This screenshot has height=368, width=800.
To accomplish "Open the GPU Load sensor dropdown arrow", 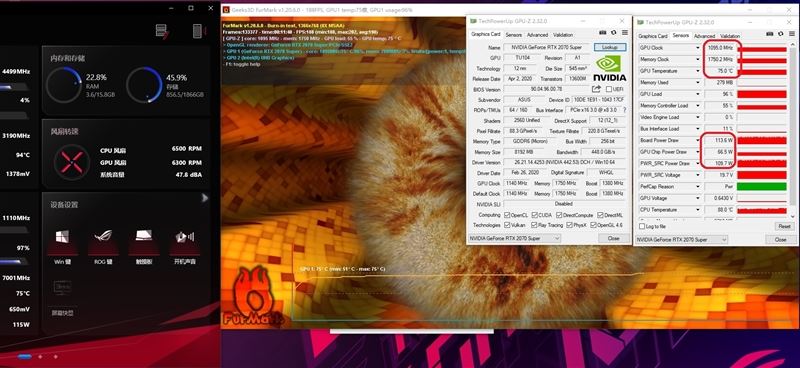I will tap(698, 94).
